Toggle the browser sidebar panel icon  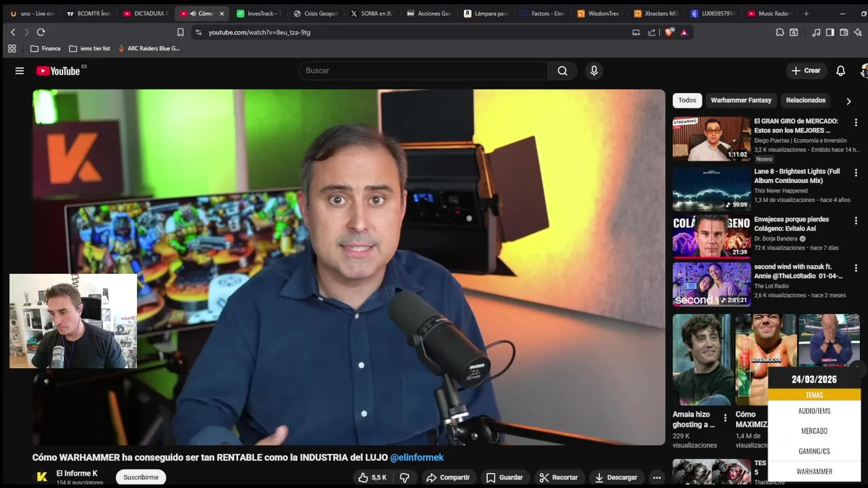(x=829, y=32)
